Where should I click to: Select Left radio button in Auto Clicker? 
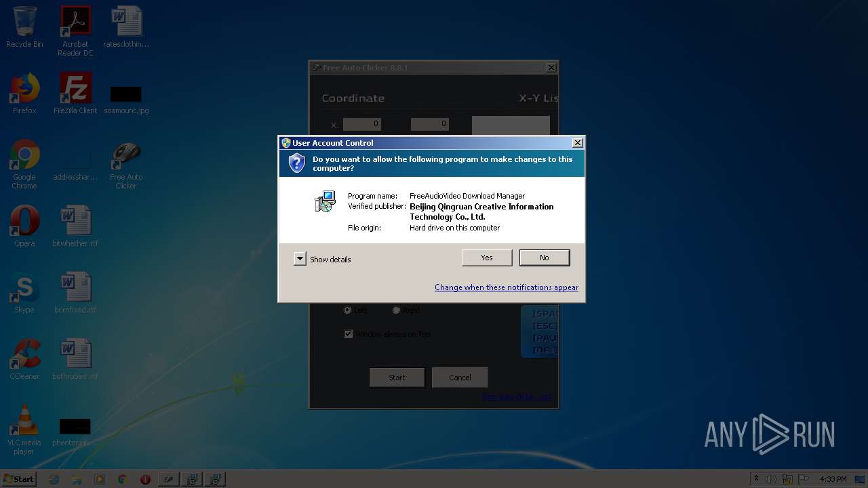(x=347, y=310)
